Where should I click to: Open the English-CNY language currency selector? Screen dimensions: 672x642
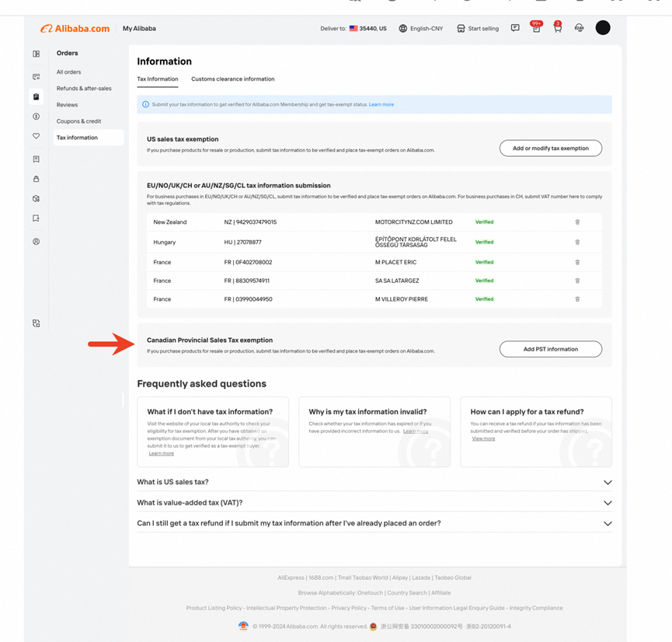(420, 29)
